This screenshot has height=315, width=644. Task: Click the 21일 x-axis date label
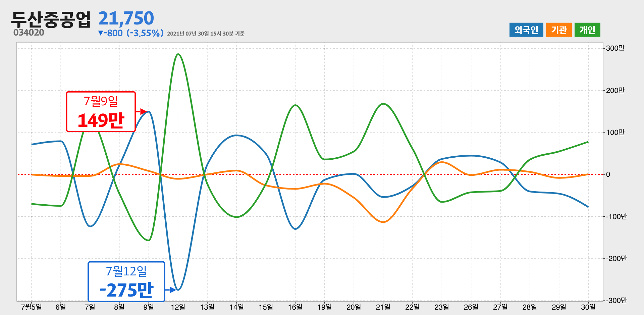pyautogui.click(x=383, y=307)
